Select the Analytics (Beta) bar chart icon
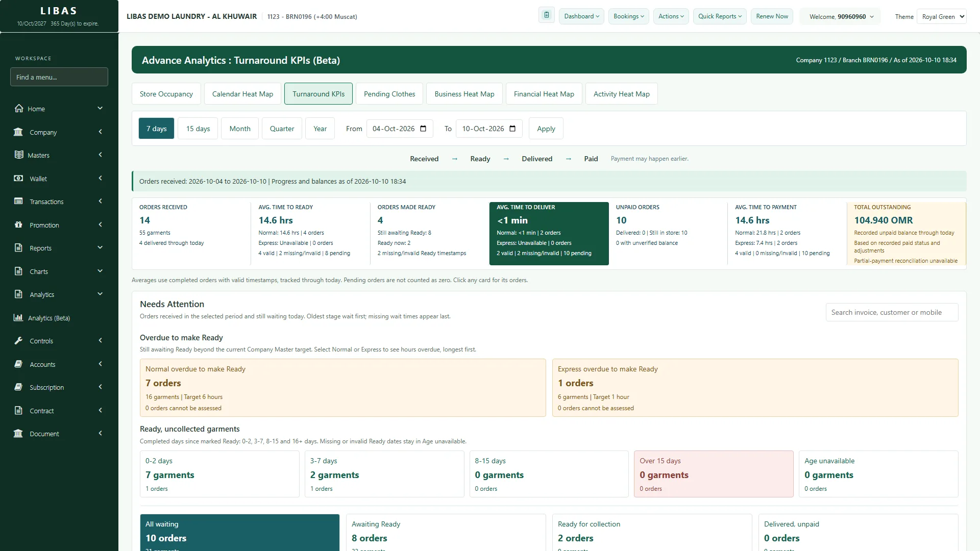The height and width of the screenshot is (551, 980). (18, 317)
